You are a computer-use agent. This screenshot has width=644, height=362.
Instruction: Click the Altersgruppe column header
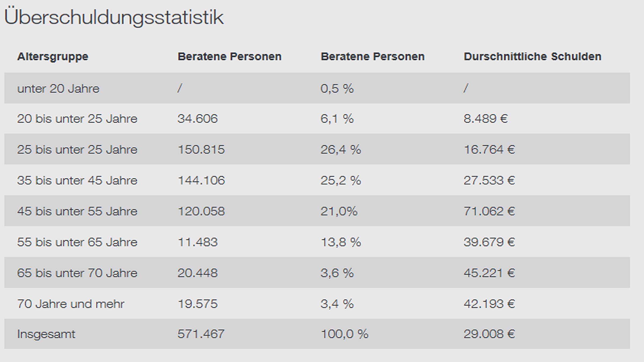click(53, 57)
